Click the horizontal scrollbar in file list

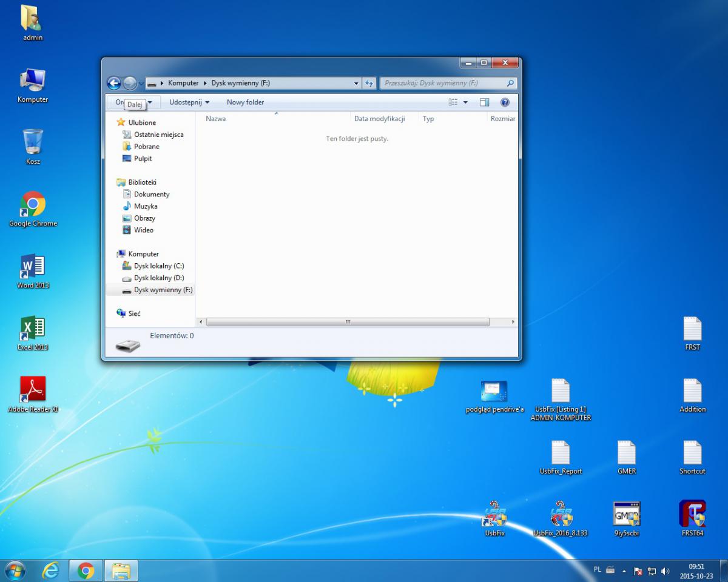point(348,322)
